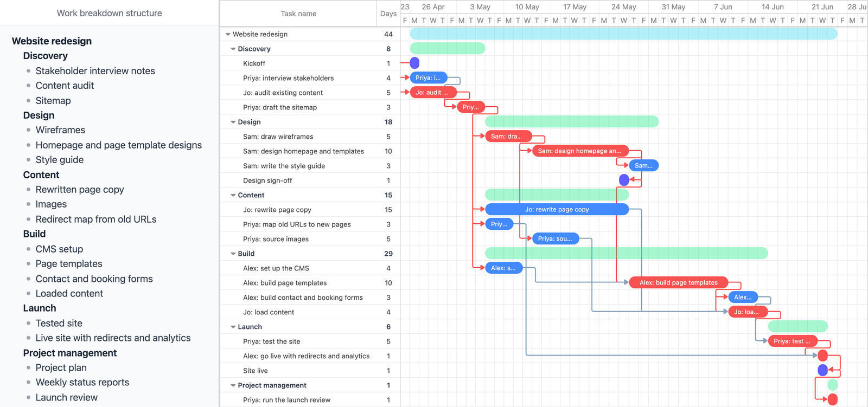Click the 'Alex: build page templates' bar
This screenshot has width=868, height=407.
click(678, 283)
